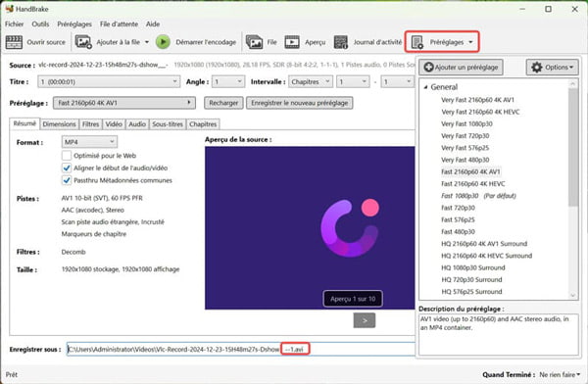Viewport: 588px width, 384px height.
Task: Switch to the Dimensions tab
Action: (59, 124)
